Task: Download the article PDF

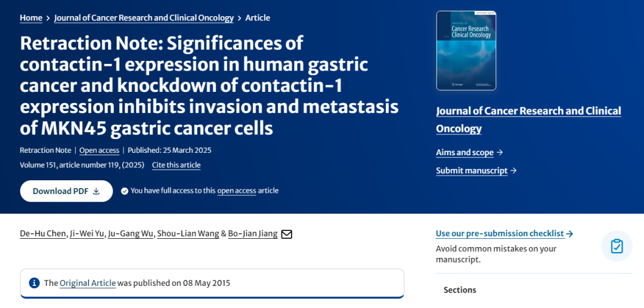Action: point(67,191)
